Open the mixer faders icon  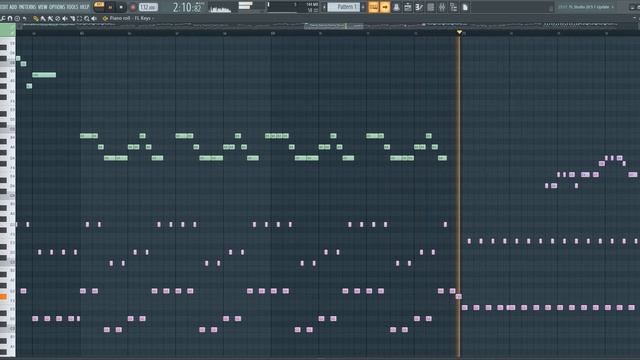(442, 7)
